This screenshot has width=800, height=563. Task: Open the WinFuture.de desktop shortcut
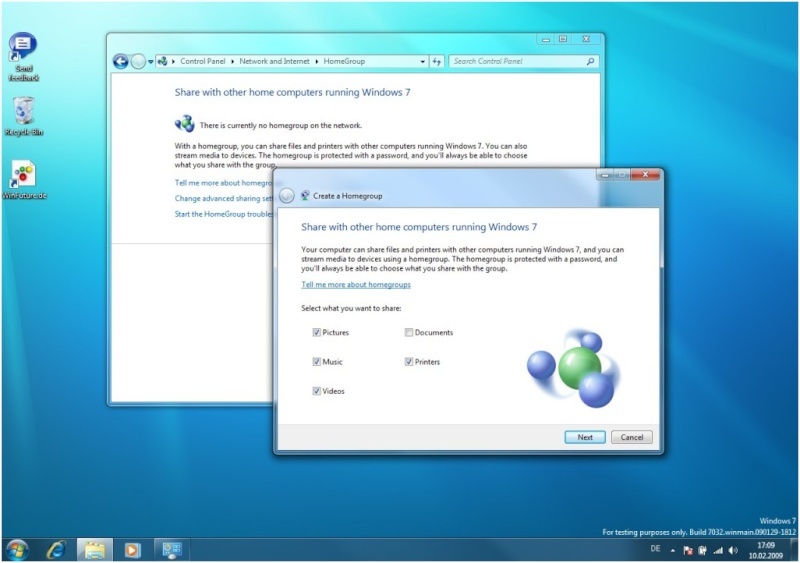24,180
